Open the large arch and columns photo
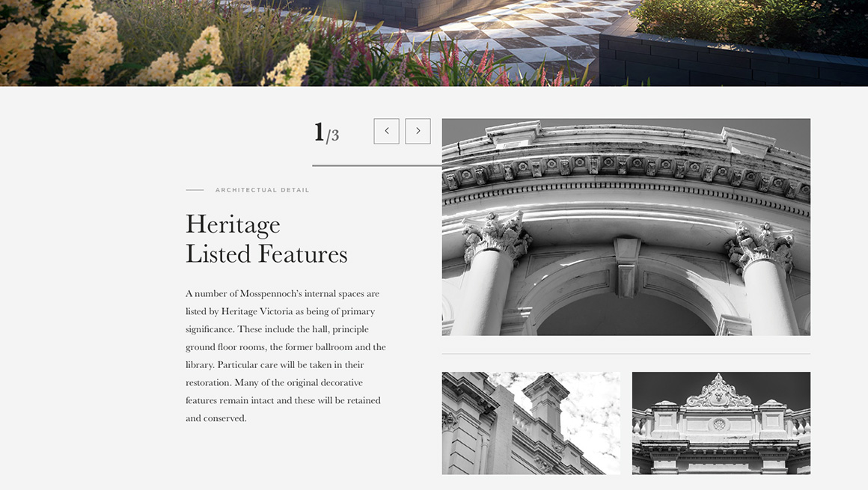 click(x=626, y=227)
